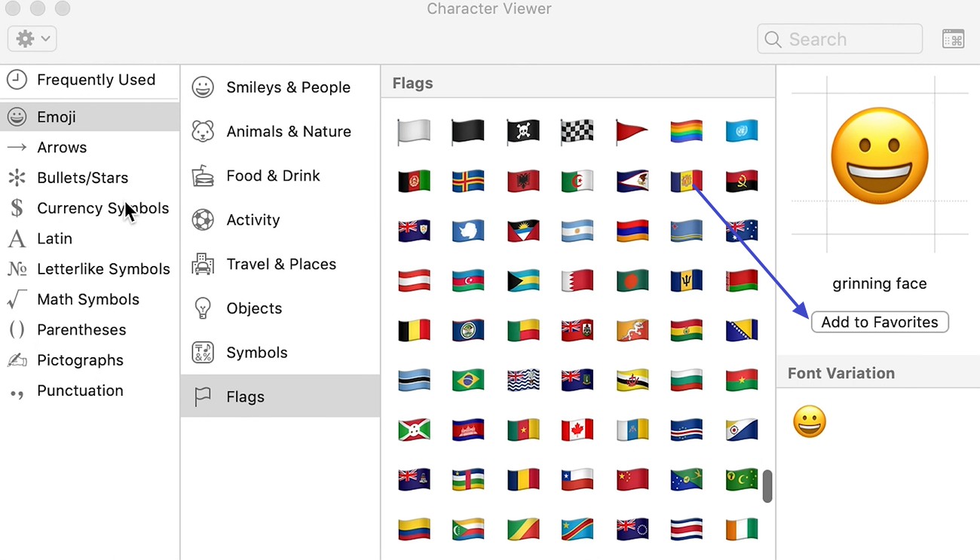
Task: Switch to Objects emoji group
Action: (280, 308)
